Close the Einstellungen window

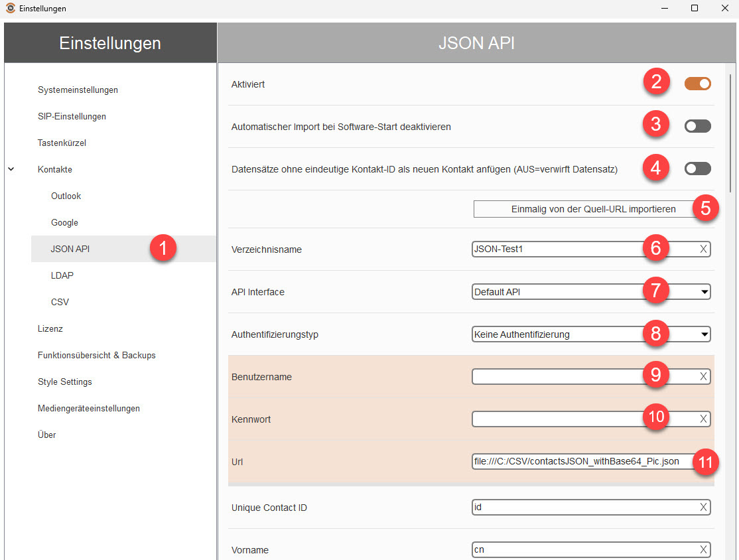pos(725,8)
